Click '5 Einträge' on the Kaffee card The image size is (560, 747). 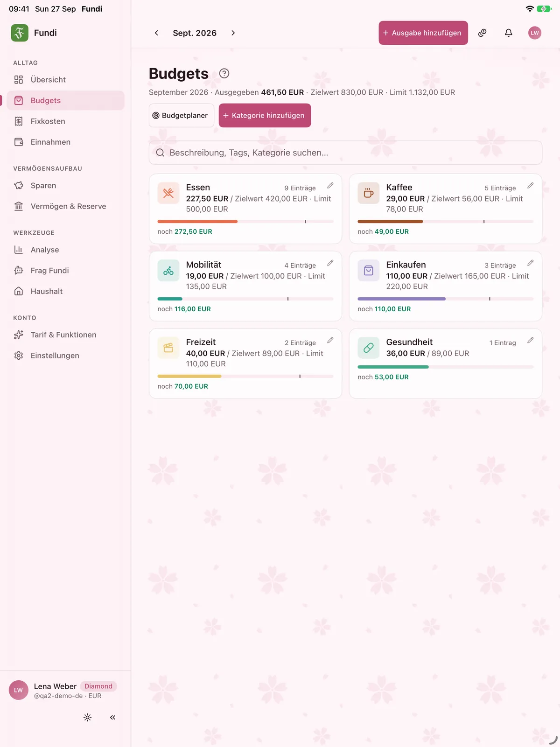pyautogui.click(x=500, y=188)
